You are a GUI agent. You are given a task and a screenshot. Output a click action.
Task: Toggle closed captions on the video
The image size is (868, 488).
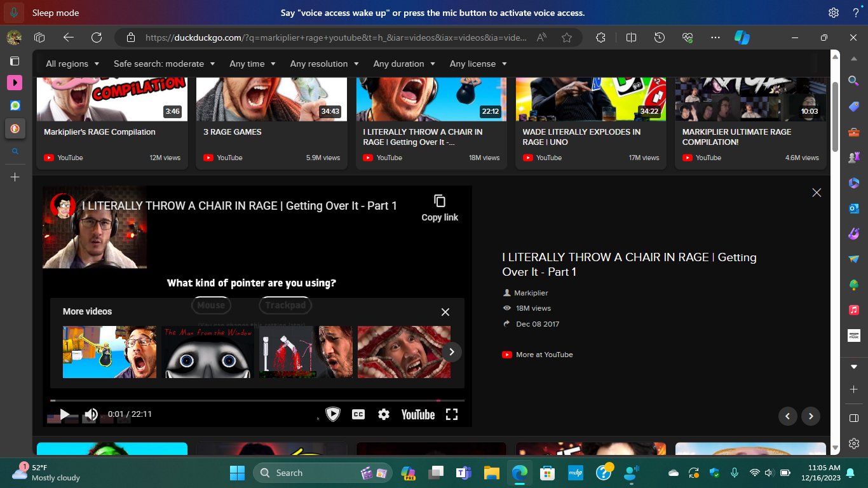point(358,414)
